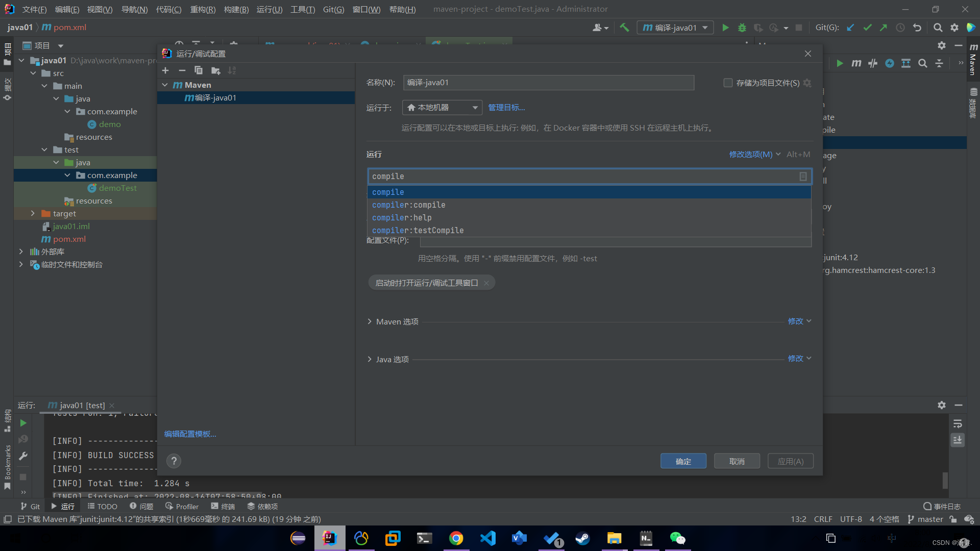Click master branch in status bar

[x=925, y=519]
